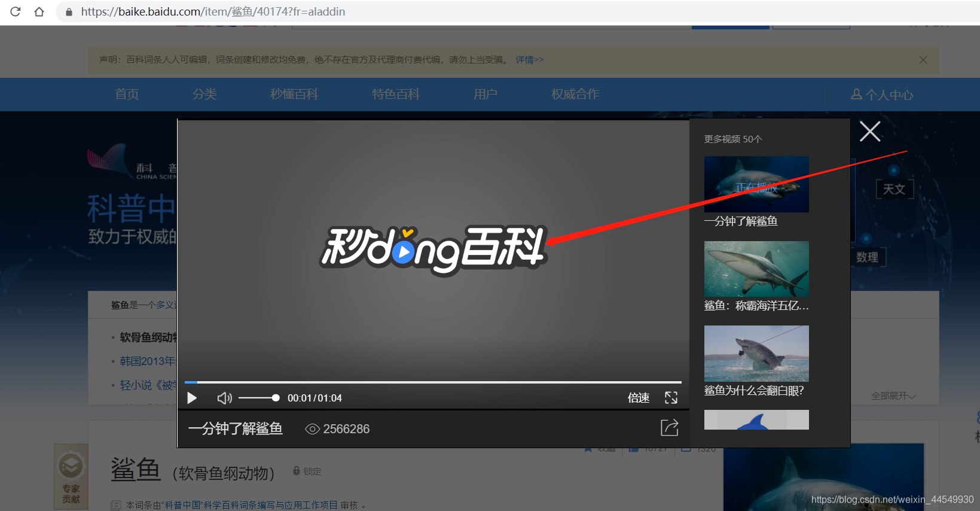Open the 权威合作 nav item
The image size is (980, 511).
point(575,94)
